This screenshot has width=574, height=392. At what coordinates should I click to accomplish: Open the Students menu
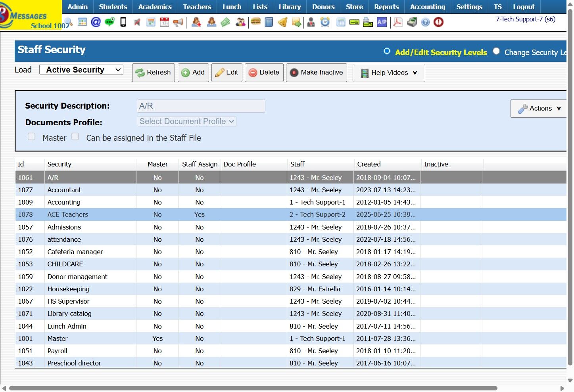coord(113,7)
